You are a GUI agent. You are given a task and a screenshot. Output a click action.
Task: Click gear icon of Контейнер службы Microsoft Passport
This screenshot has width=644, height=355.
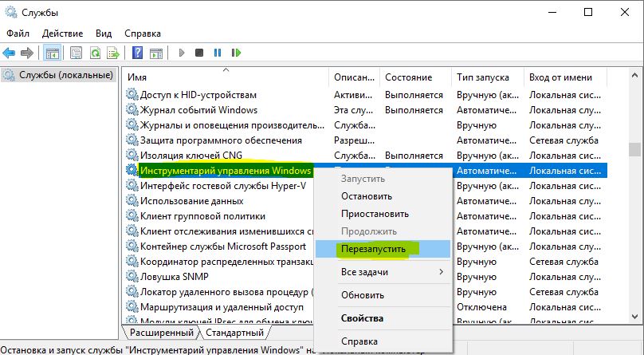click(x=132, y=247)
